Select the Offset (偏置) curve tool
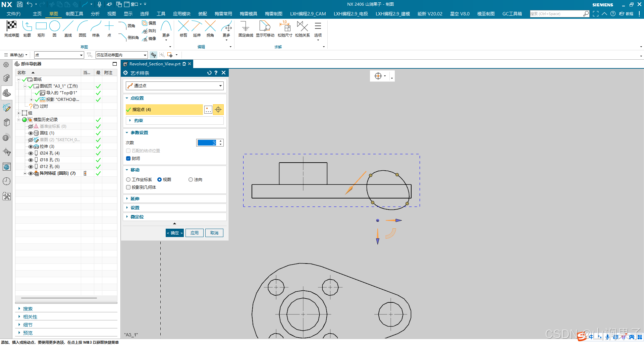 coord(149,23)
